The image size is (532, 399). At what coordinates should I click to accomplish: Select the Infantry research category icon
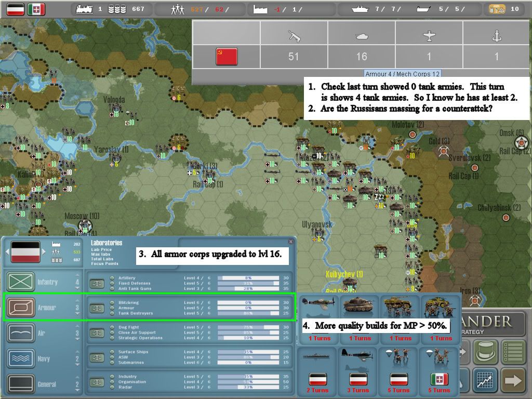tap(21, 282)
